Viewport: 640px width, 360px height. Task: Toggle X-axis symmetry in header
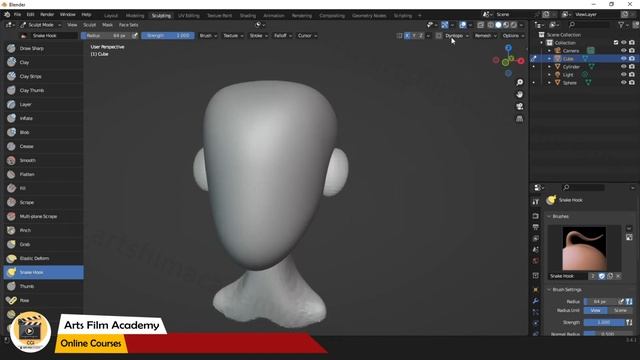coord(407,36)
